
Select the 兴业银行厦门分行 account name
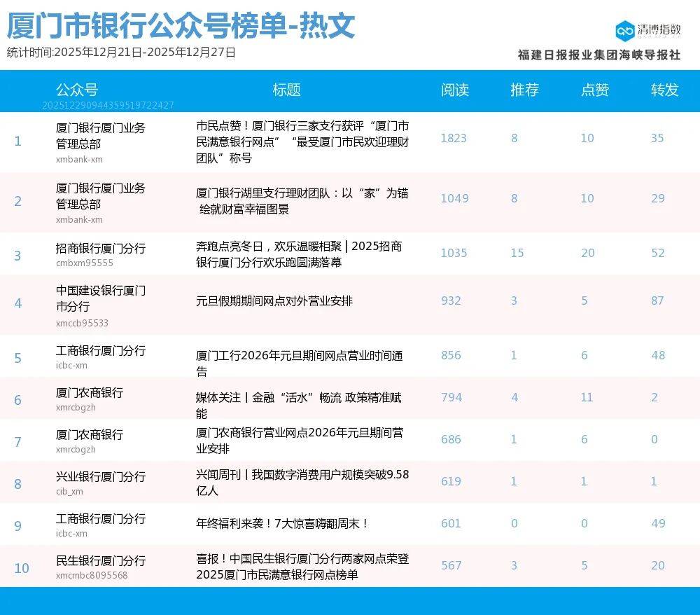tap(101, 477)
